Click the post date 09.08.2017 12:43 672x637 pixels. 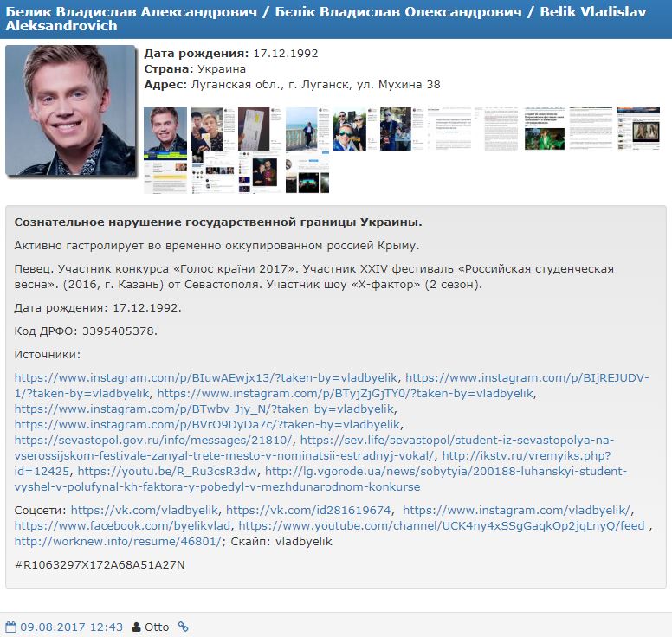click(x=71, y=627)
